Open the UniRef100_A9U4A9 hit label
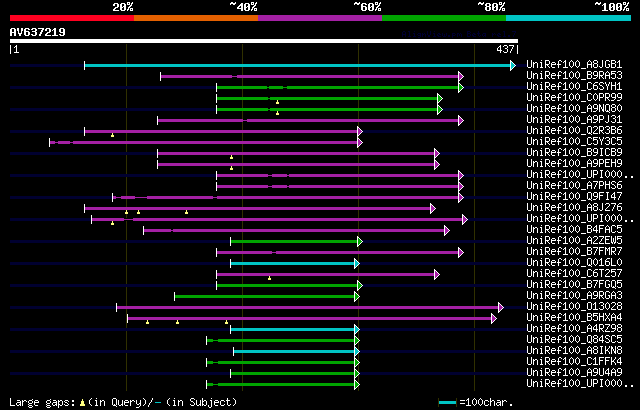This screenshot has height=410, width=640. 574,373
